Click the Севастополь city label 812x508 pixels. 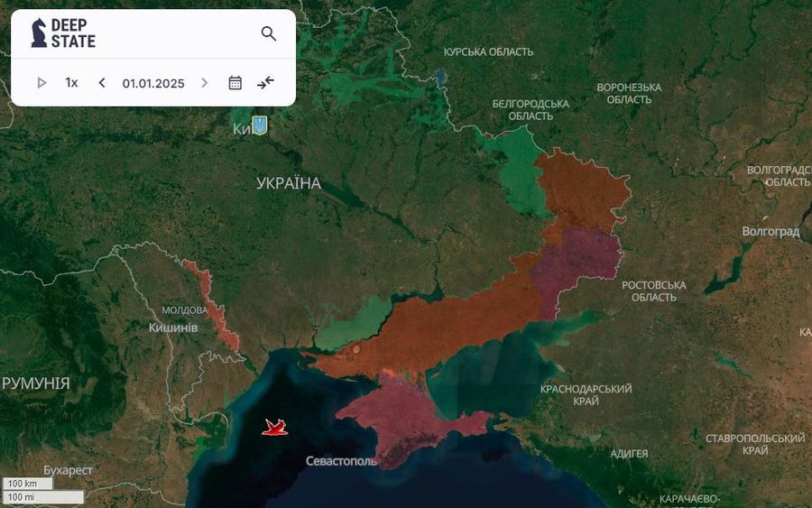tap(341, 461)
